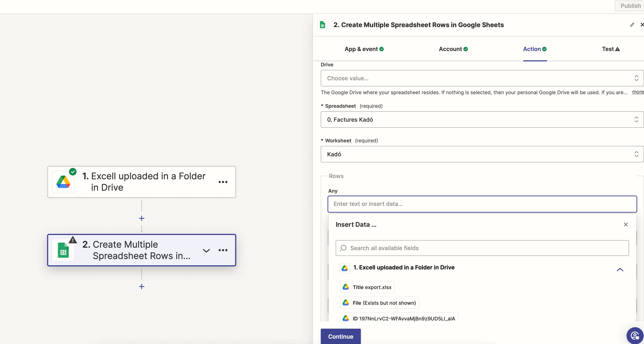Expand step 2 card chevron
Viewport: 644px width, 344px height.
point(206,250)
